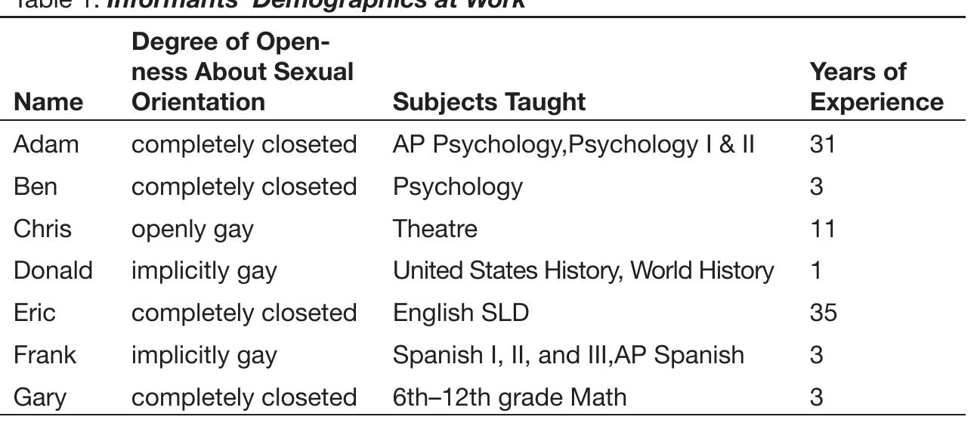Click the "Degree of Openness About Sexual Orientation" header
Screen dimensions: 980x426
point(243,72)
